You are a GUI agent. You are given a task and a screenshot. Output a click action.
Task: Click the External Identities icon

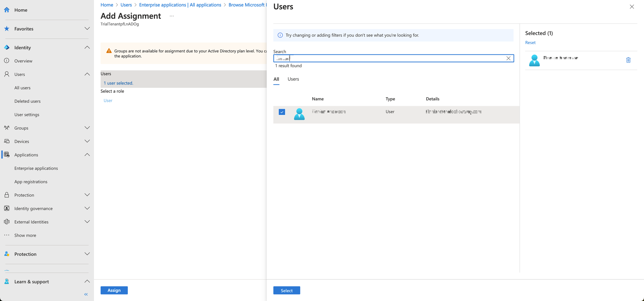[7, 222]
